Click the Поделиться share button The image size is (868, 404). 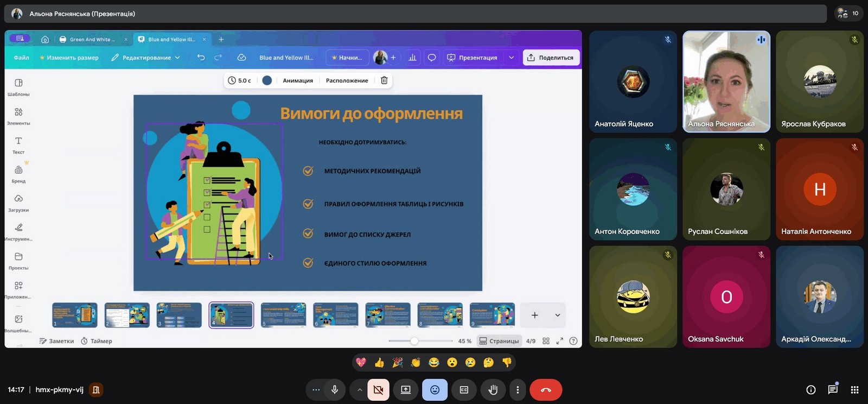pos(551,58)
